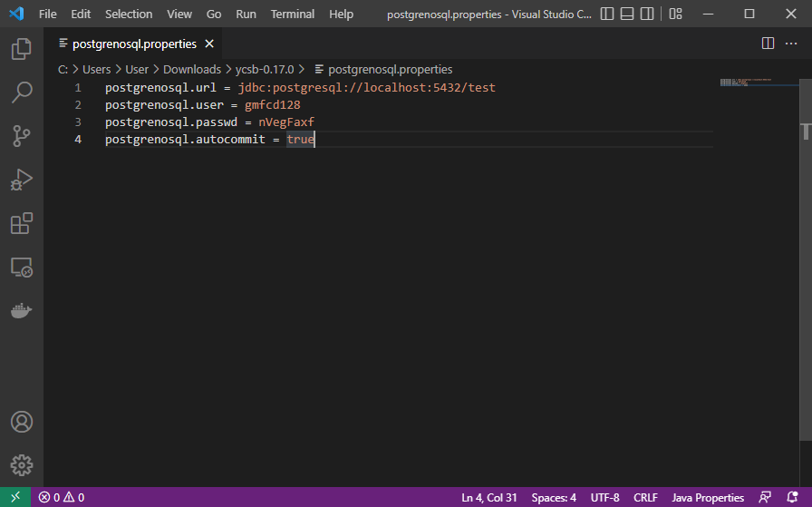This screenshot has width=812, height=507.
Task: Click Ln 4, Col 31 to go to line
Action: click(x=488, y=498)
